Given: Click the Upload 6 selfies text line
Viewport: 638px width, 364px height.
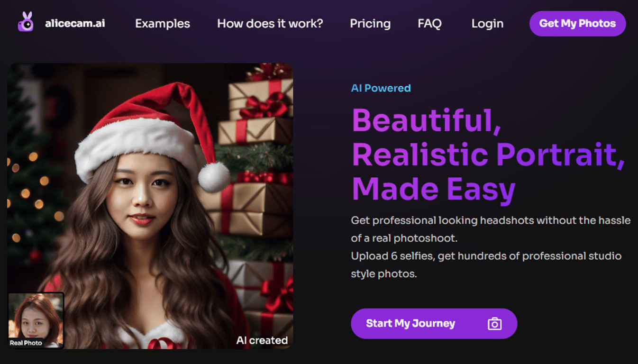Looking at the screenshot, I should tap(486, 256).
